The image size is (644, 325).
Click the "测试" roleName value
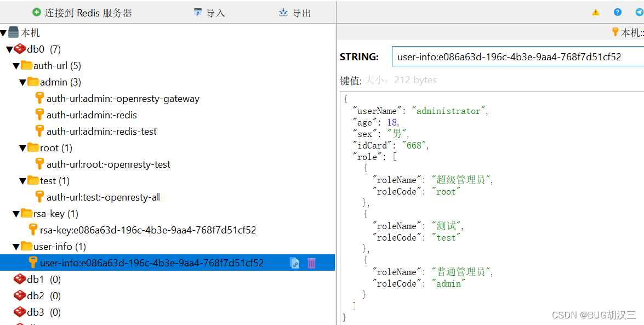click(446, 226)
